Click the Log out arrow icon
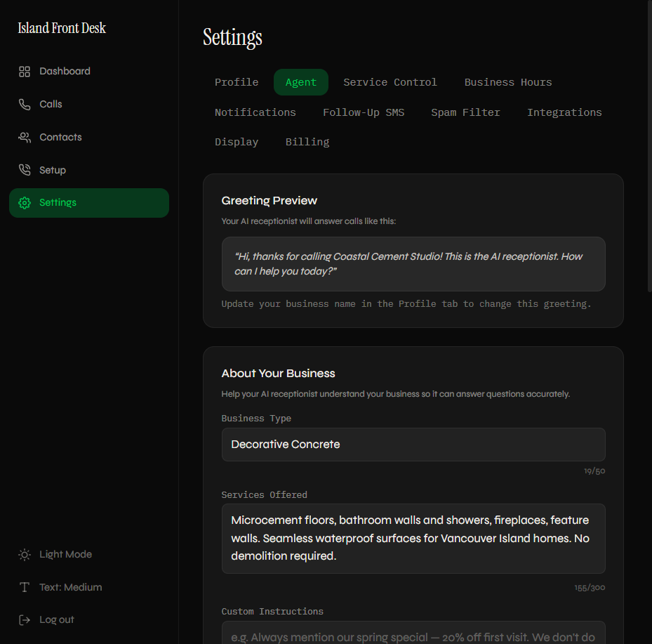The image size is (652, 644). click(x=24, y=619)
